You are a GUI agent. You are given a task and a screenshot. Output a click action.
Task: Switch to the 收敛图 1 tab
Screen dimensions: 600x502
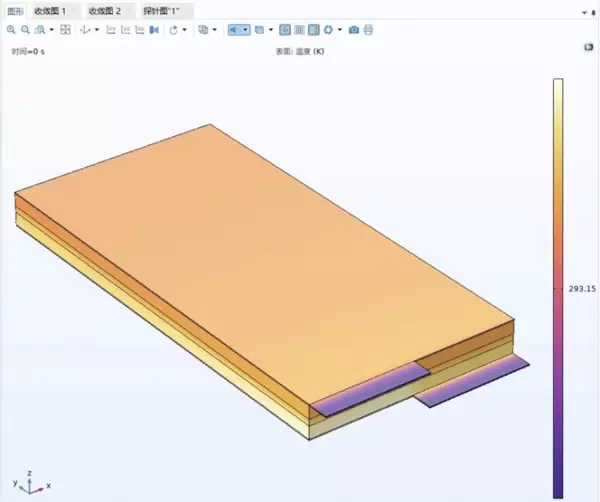(x=50, y=10)
